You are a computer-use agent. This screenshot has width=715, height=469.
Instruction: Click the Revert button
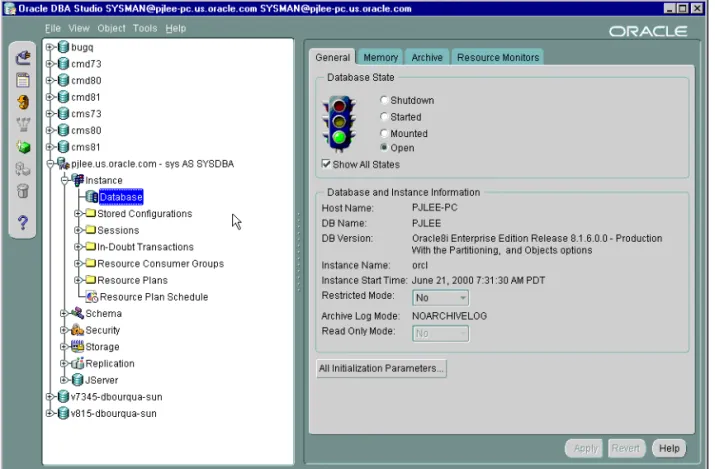pyautogui.click(x=626, y=448)
